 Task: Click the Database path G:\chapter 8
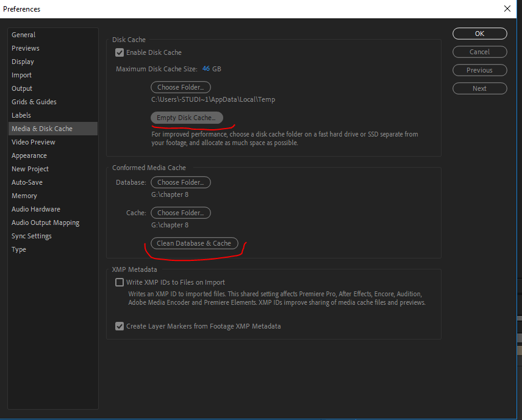(x=170, y=194)
